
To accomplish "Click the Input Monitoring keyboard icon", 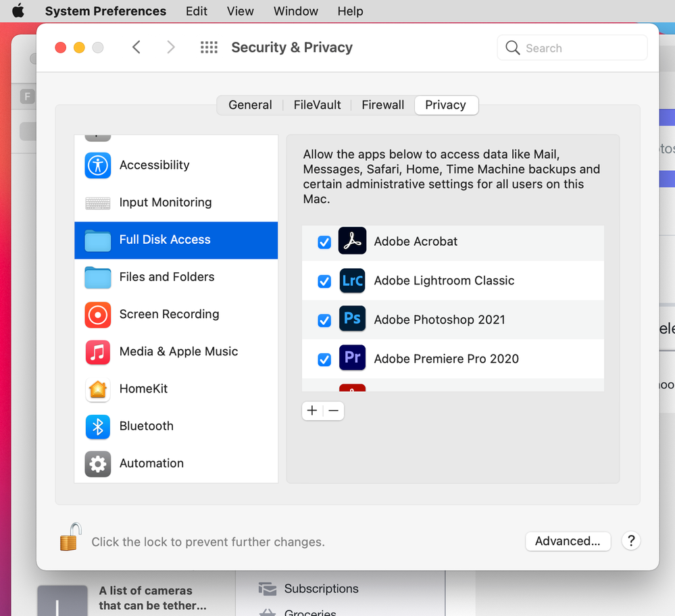I will pos(98,203).
